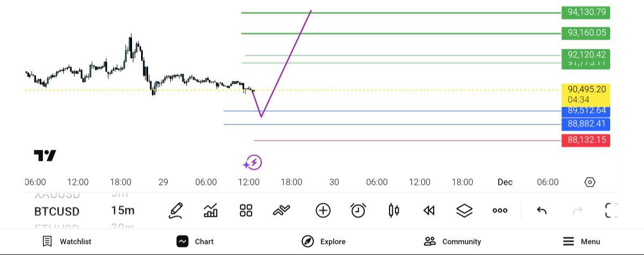Open the layout grid icon
The width and height of the screenshot is (644, 255).
(246, 210)
